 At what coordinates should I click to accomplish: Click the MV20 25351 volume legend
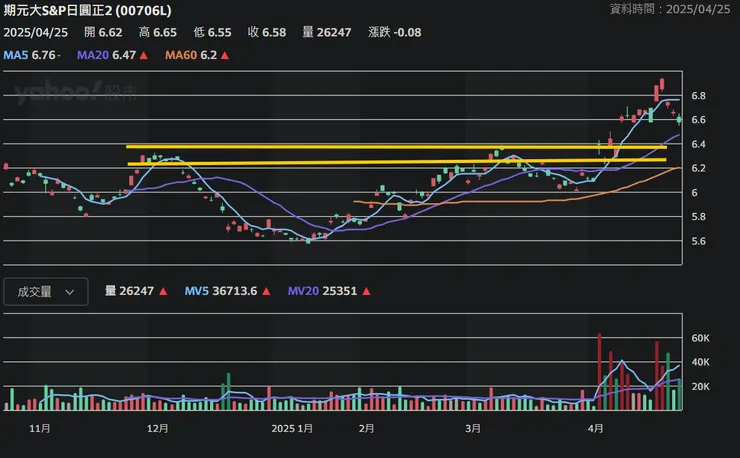click(322, 291)
